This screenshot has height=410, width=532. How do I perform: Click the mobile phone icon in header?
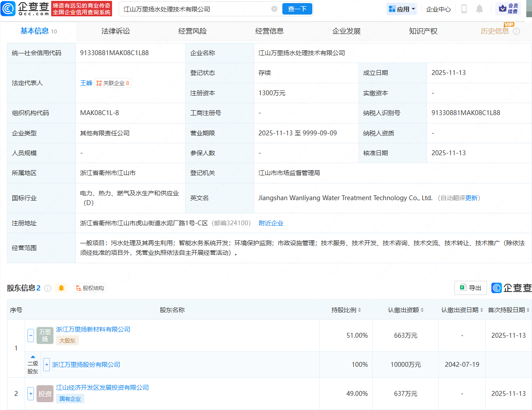click(464, 9)
